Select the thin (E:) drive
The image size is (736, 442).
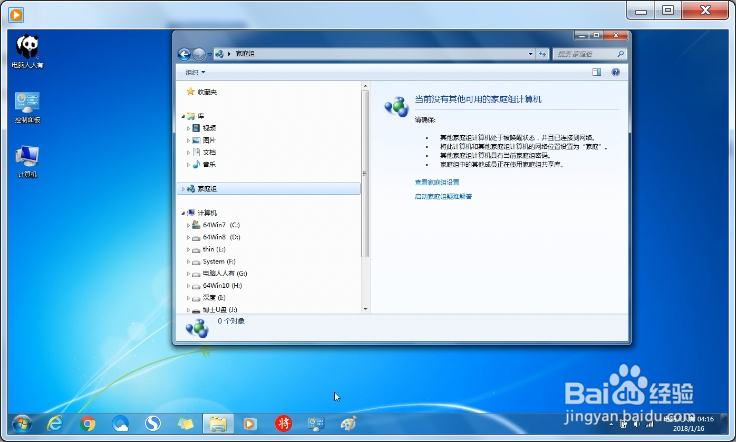pyautogui.click(x=214, y=249)
